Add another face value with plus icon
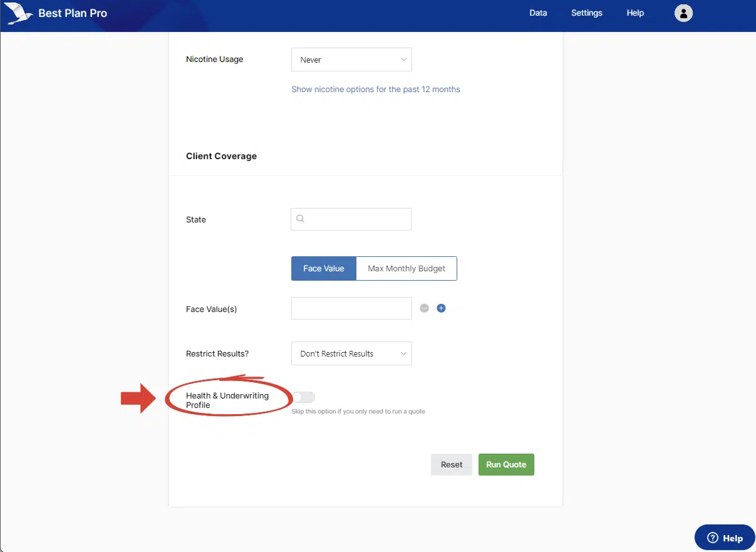The width and height of the screenshot is (756, 552). 441,308
